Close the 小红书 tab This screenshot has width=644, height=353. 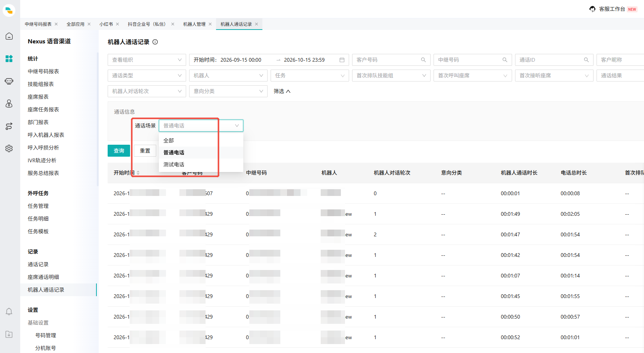tap(117, 24)
